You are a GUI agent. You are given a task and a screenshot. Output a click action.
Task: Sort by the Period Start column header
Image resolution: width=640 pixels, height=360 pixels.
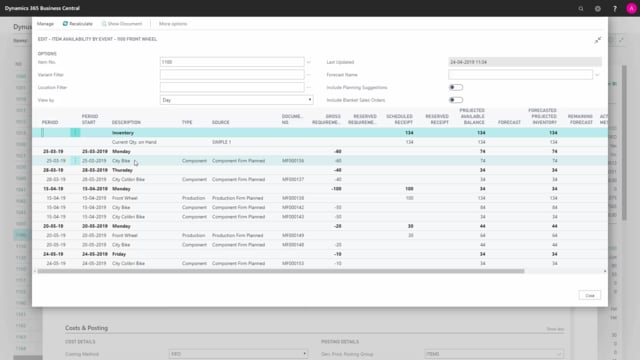(89, 119)
